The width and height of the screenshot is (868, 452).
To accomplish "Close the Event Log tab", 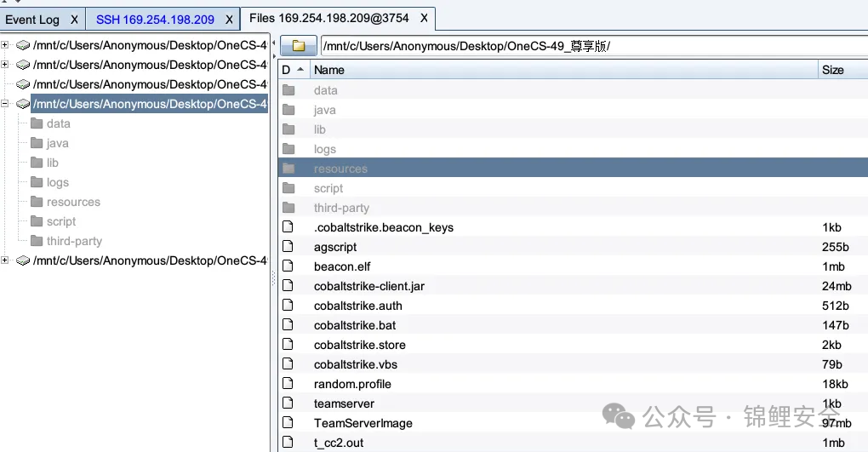I will pyautogui.click(x=74, y=20).
